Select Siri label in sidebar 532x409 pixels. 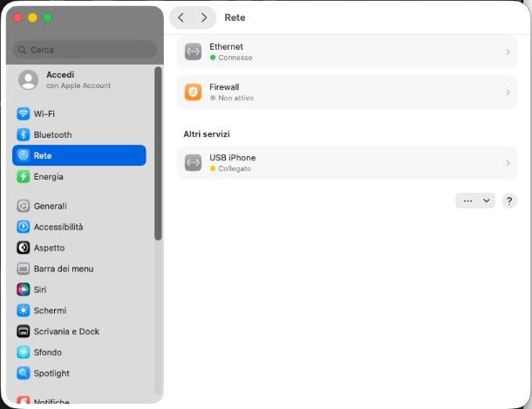point(40,290)
